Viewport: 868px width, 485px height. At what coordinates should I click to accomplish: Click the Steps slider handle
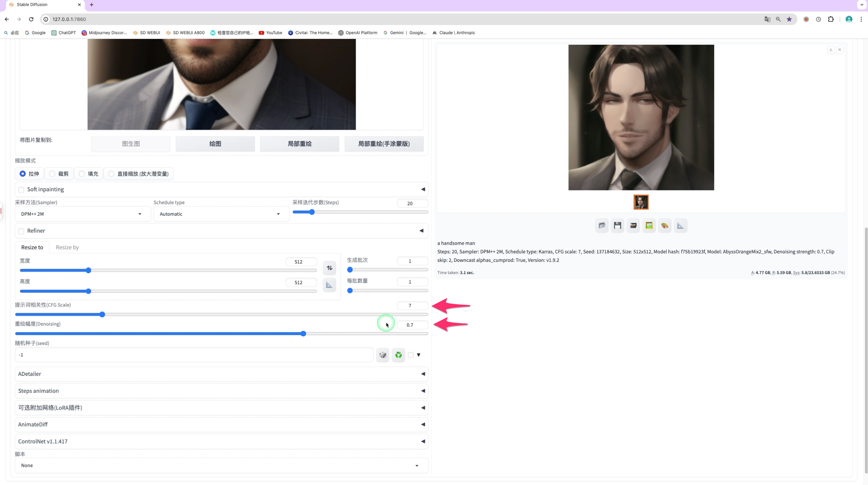point(312,212)
